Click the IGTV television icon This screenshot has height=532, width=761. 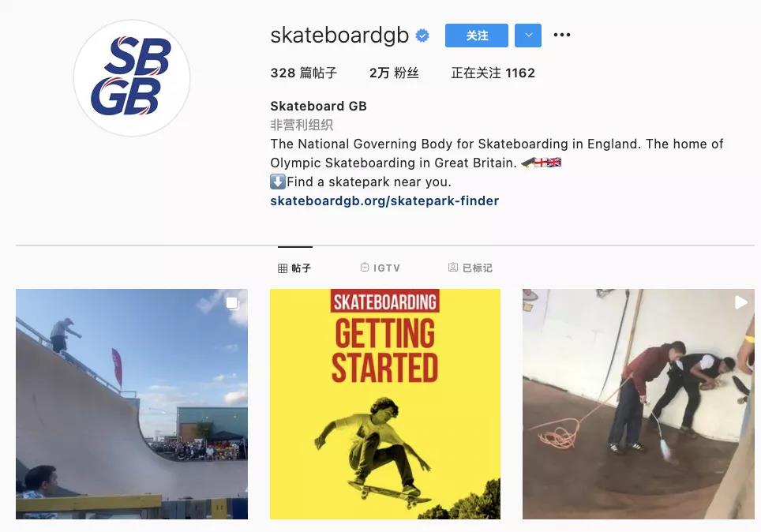365,267
